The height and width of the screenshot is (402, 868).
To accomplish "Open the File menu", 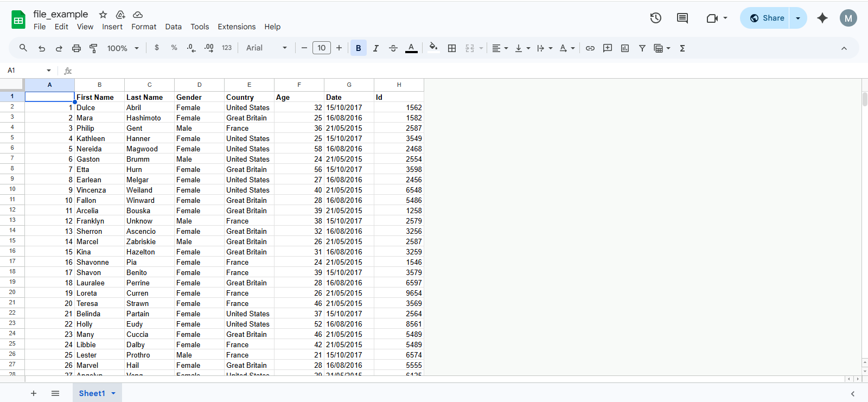I will click(40, 27).
